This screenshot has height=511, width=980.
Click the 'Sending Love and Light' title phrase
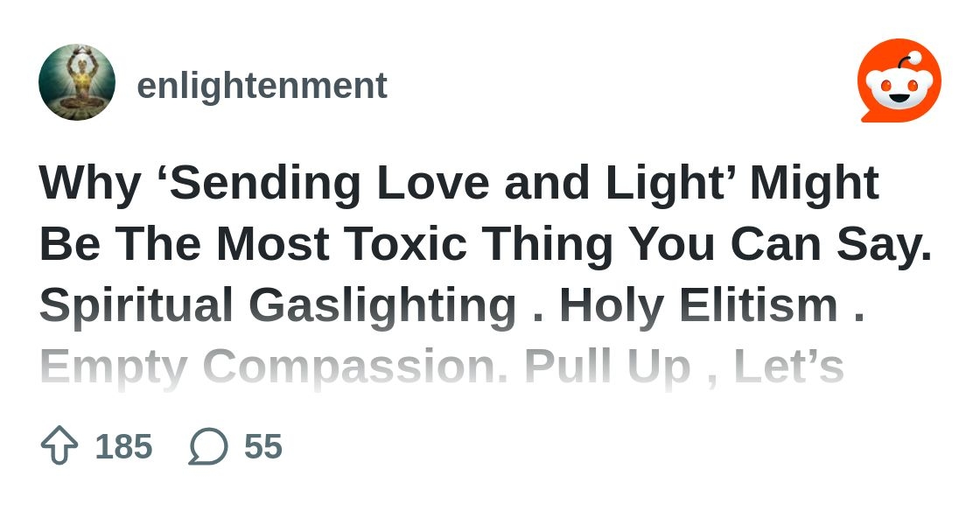pyautogui.click(x=444, y=183)
